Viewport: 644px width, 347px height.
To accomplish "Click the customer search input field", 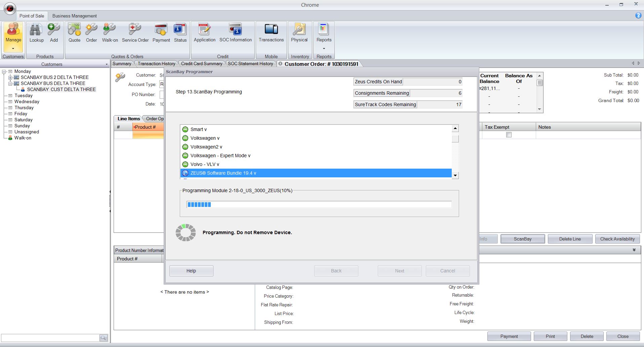I will click(x=50, y=338).
